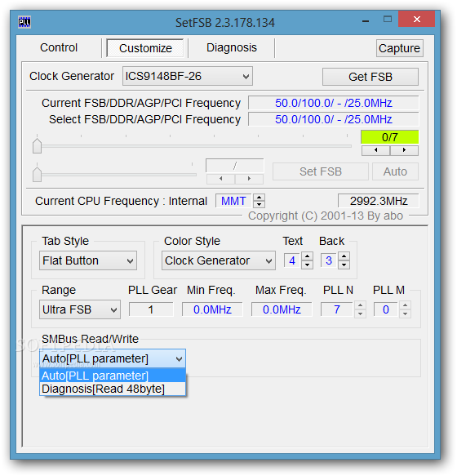Select Diagnosis[Read 48byte] from the list
This screenshot has height=476, width=457.
[x=113, y=389]
